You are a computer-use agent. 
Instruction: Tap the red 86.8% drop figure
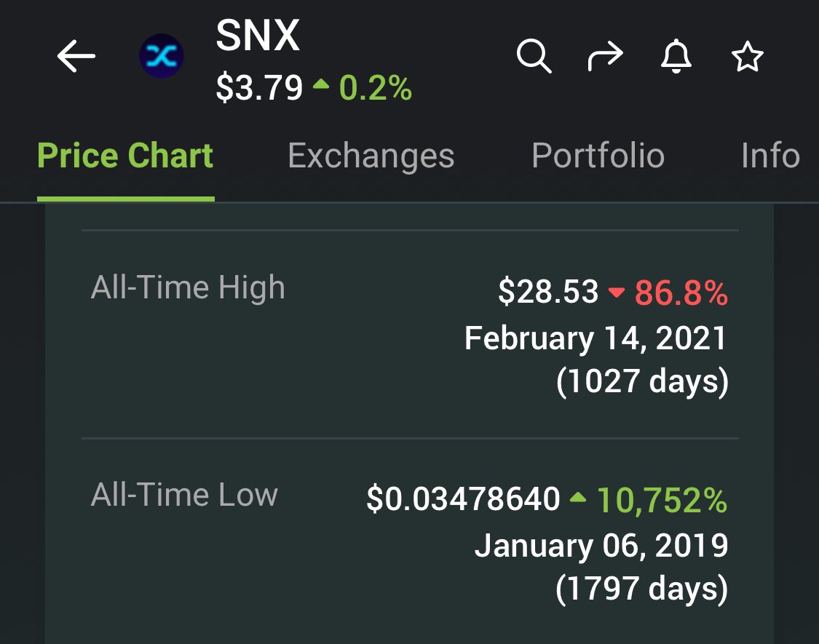point(681,293)
